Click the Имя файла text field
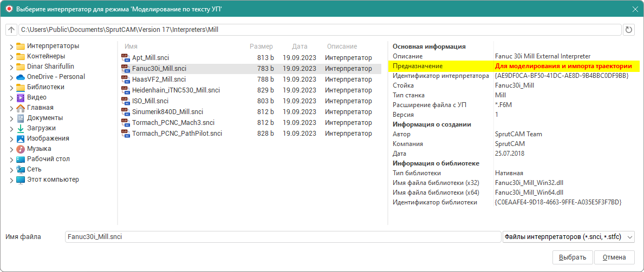This screenshot has width=644, height=272. [282, 237]
